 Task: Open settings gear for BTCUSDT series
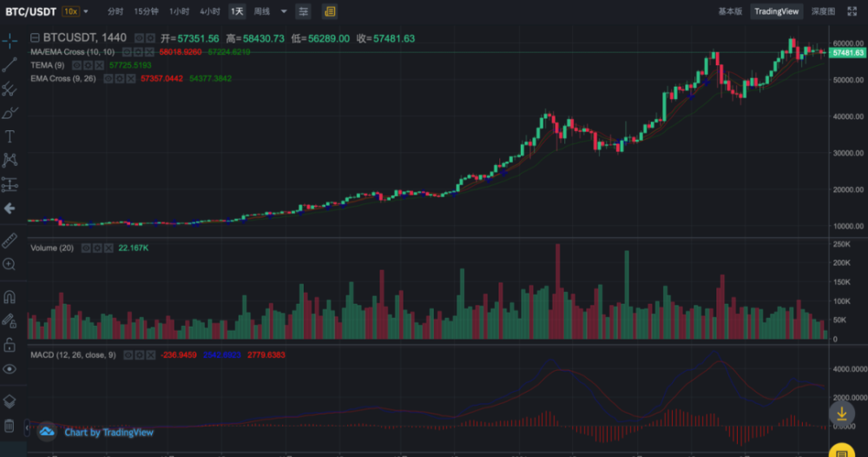150,38
